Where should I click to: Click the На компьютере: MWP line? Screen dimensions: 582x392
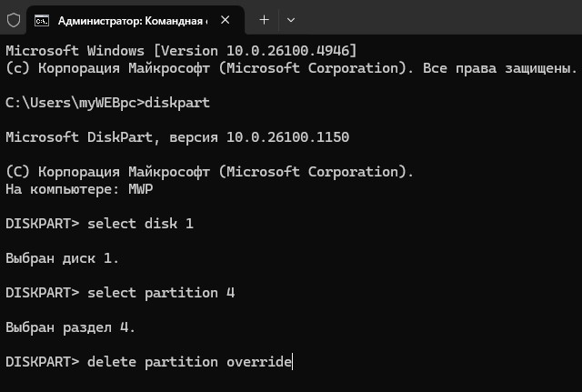coord(79,189)
